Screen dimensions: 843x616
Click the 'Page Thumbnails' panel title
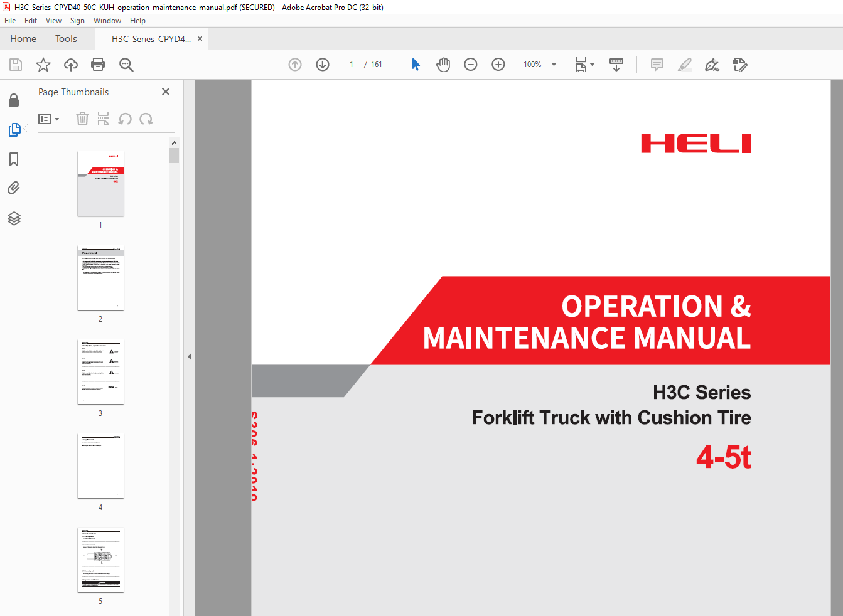coord(73,92)
